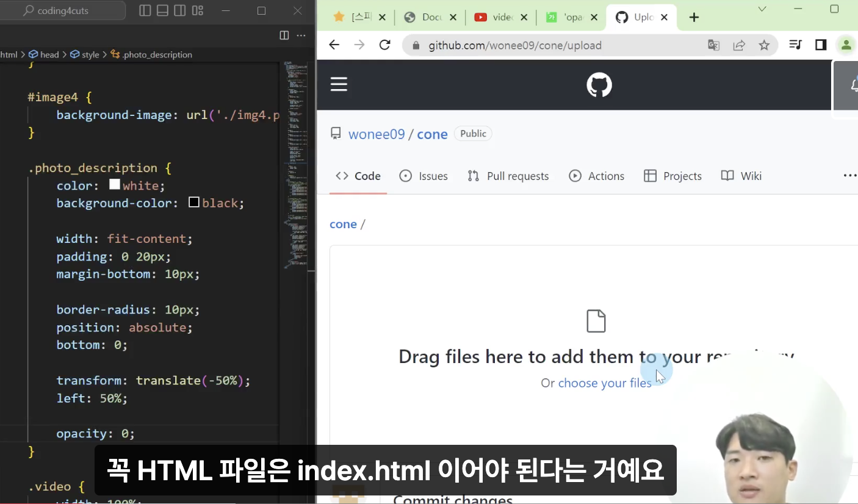The height and width of the screenshot is (504, 858).
Task: Close the GitHub 'Uplo' tab
Action: 665,17
